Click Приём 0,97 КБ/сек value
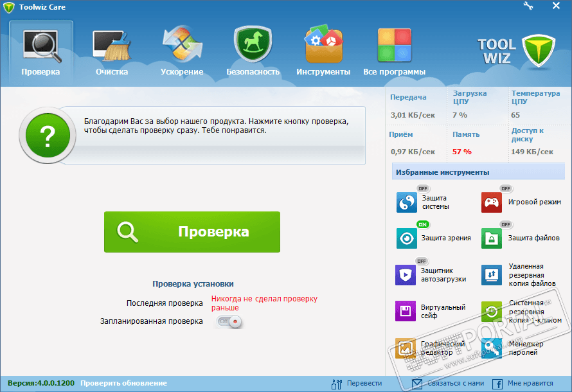 click(x=413, y=152)
